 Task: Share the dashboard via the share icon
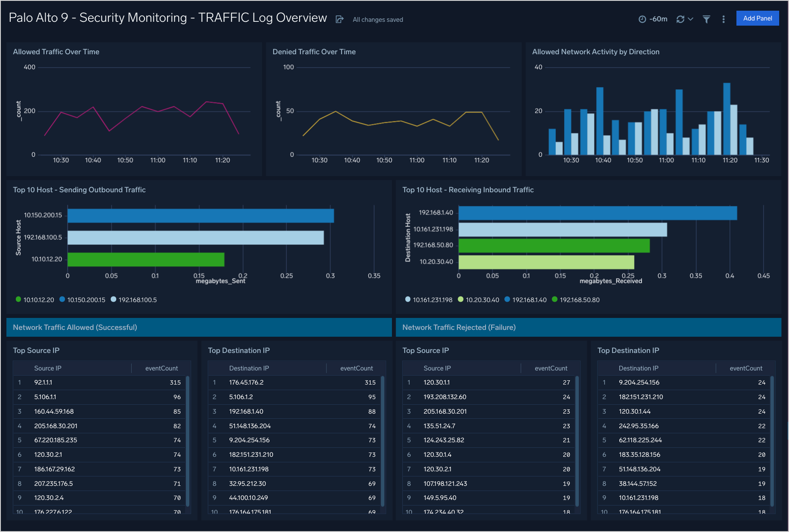[339, 19]
